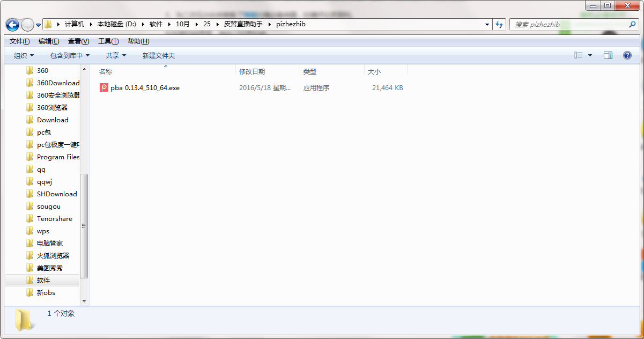This screenshot has width=644, height=339.
Task: Click navigation pane scrollbar down arrow
Action: coord(84,301)
